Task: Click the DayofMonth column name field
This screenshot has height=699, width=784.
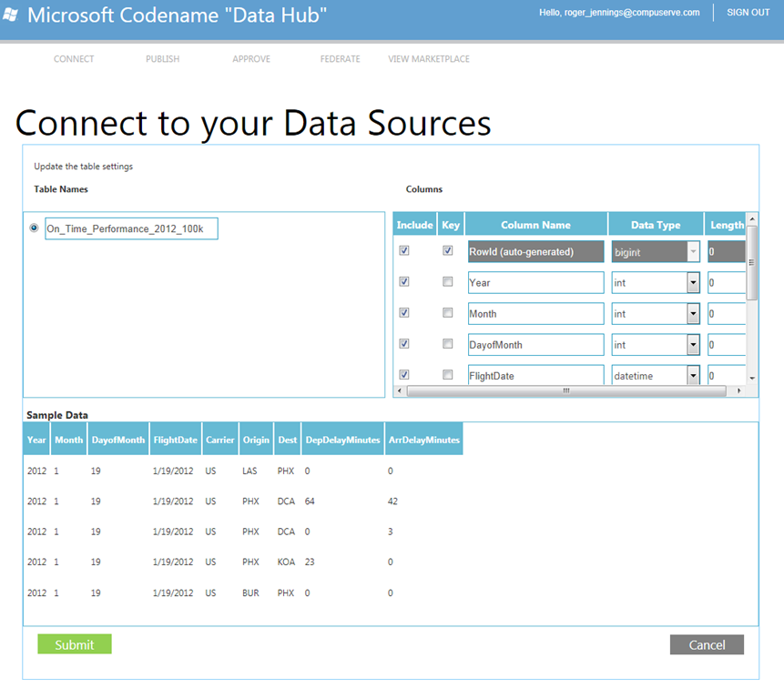Action: click(x=536, y=345)
